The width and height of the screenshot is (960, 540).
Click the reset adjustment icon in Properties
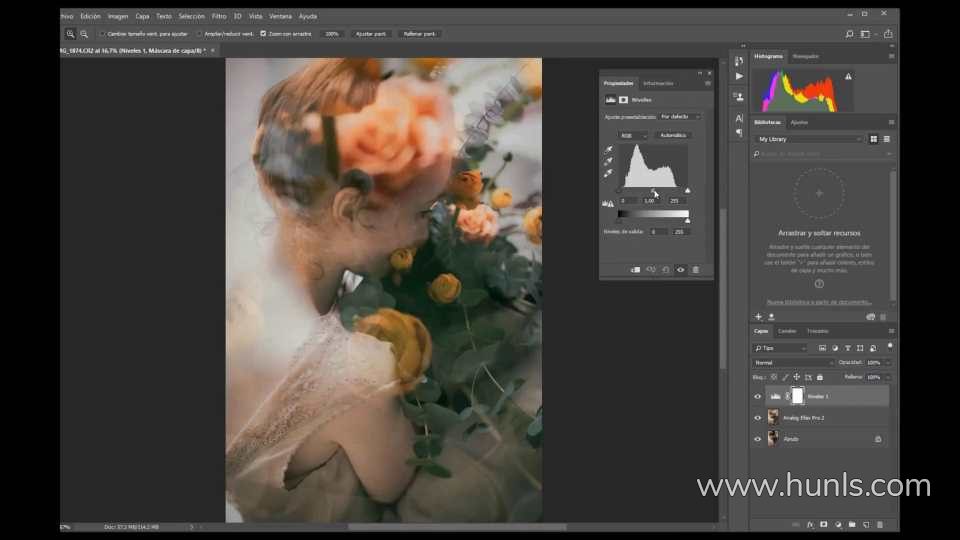click(x=666, y=269)
